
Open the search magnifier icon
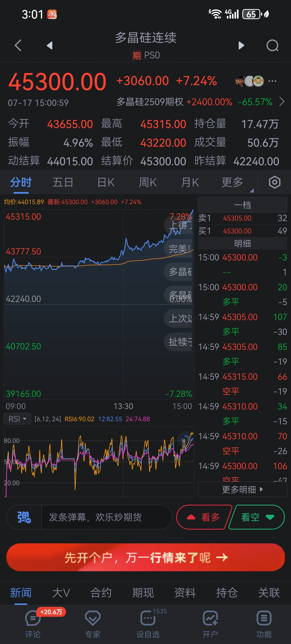click(x=272, y=45)
